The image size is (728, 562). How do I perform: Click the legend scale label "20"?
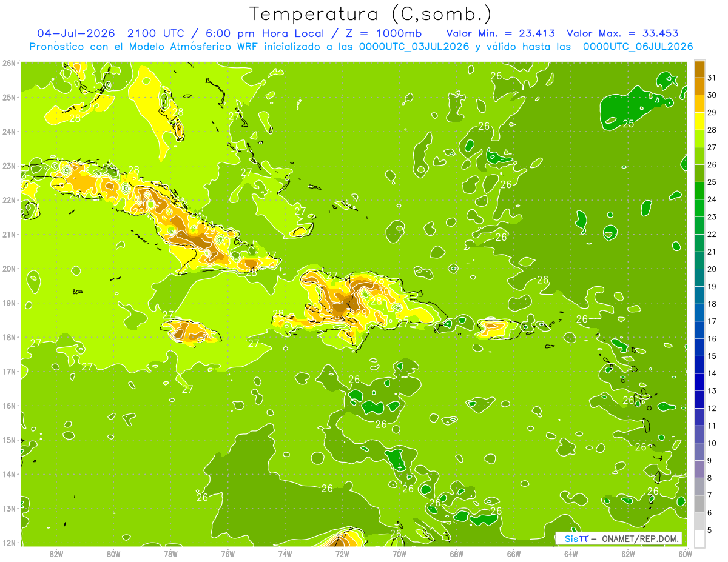tap(712, 269)
